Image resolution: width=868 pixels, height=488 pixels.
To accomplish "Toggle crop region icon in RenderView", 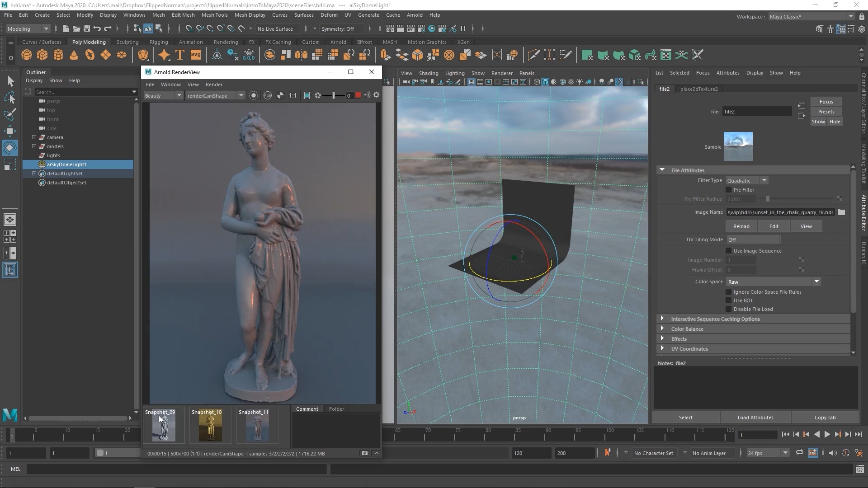I will coord(307,95).
